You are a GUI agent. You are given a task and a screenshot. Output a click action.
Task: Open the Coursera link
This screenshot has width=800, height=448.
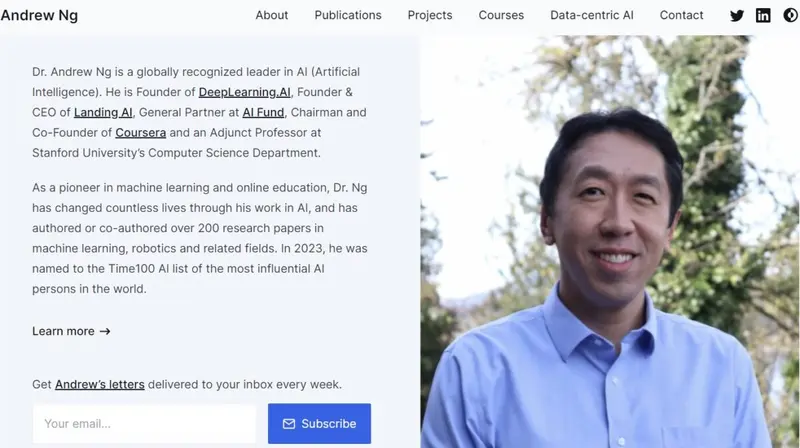140,133
